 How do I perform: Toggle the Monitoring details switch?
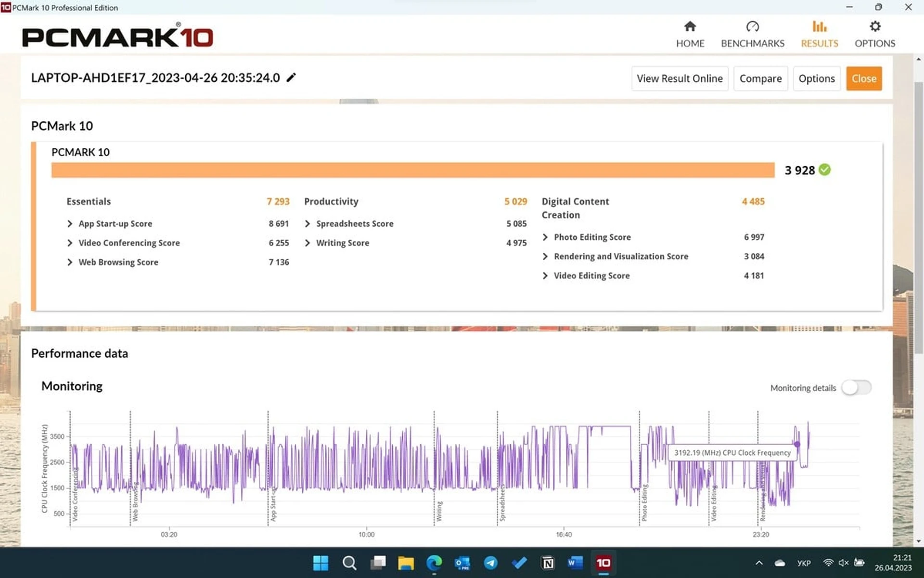856,388
